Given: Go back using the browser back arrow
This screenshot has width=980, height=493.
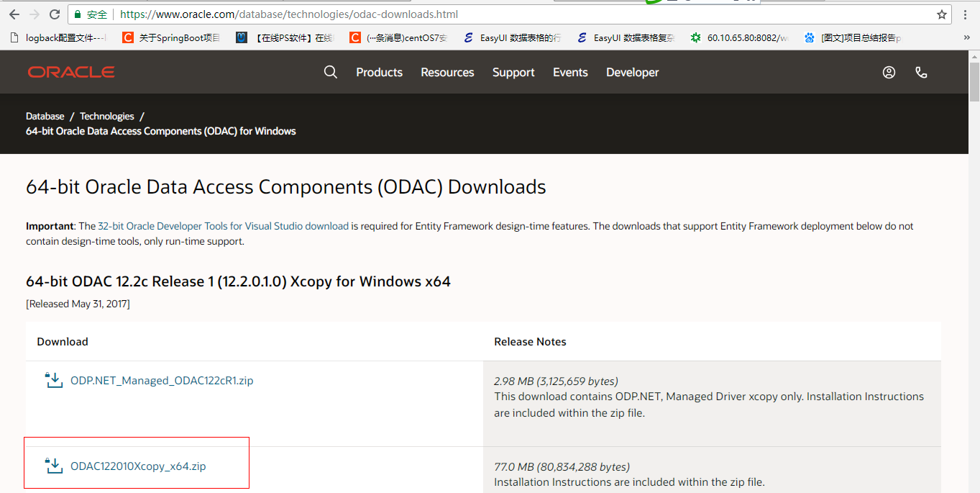Looking at the screenshot, I should pos(14,14).
